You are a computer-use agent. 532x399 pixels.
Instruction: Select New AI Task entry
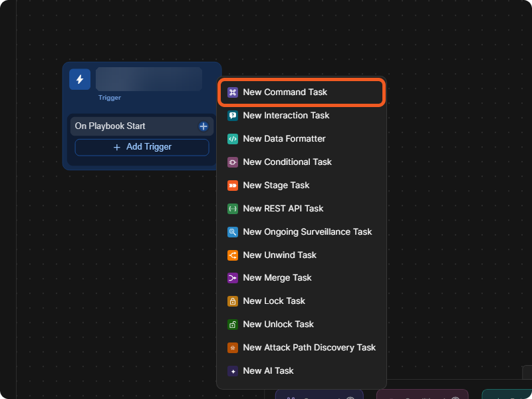coord(301,371)
